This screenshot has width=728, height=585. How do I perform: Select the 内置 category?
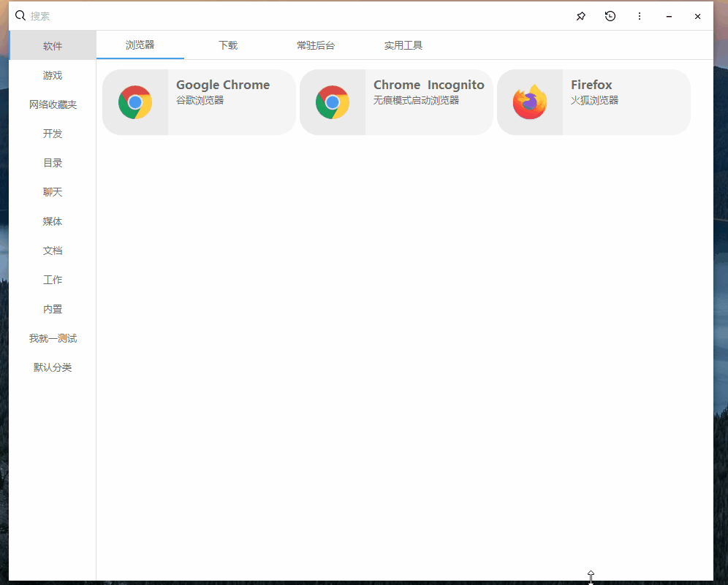tap(53, 309)
